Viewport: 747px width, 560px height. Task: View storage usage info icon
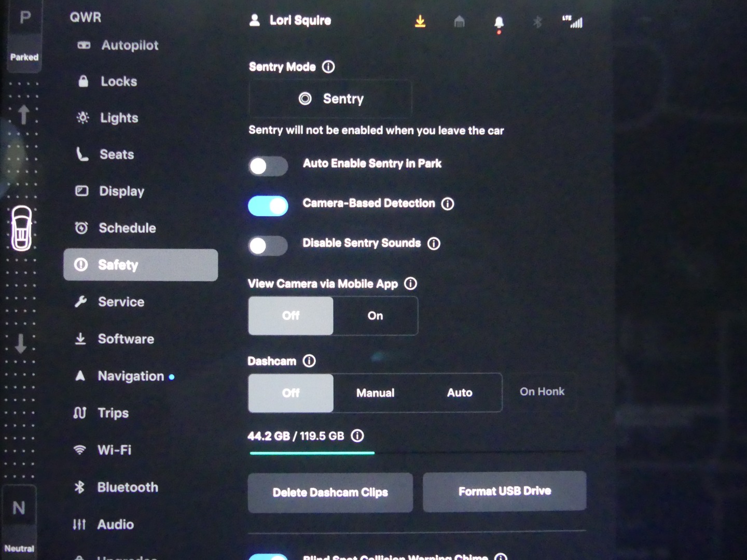[x=357, y=436]
